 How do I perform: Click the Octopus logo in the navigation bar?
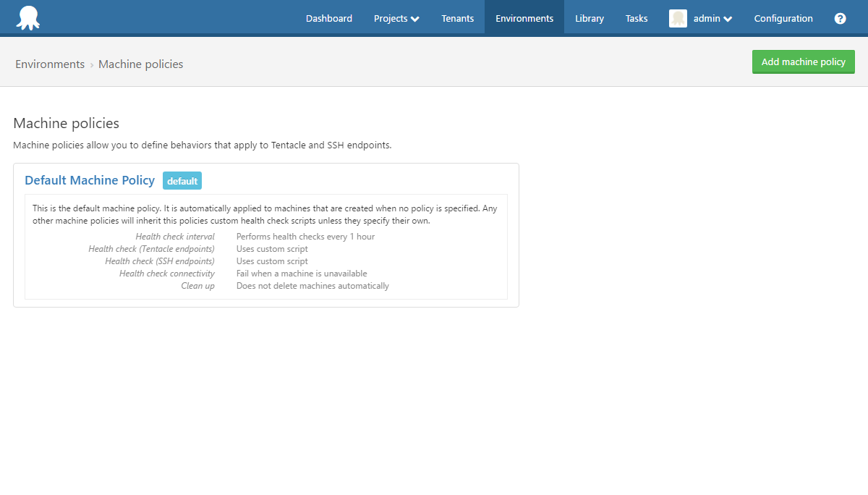(27, 16)
